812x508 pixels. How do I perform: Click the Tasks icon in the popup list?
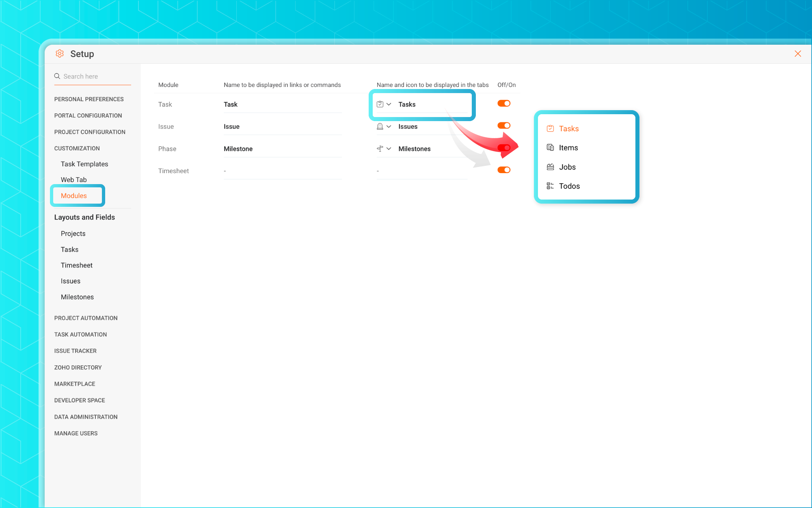(551, 128)
